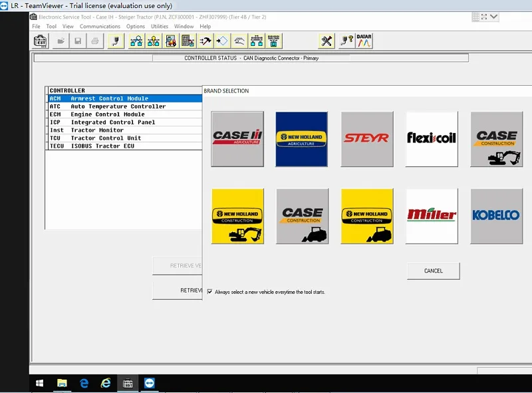Open the DATAR graph icon

(x=364, y=41)
